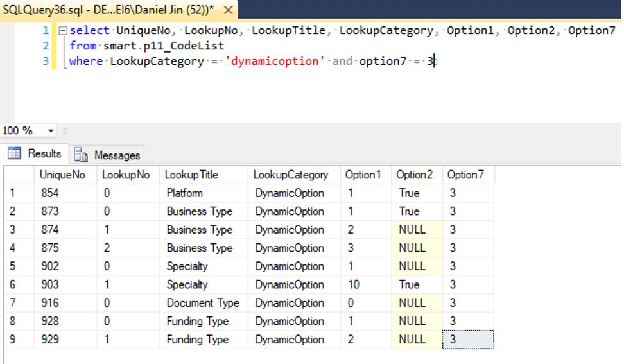Image resolution: width=624 pixels, height=364 pixels.
Task: Collapse the select statement outline
Action: tap(62, 31)
